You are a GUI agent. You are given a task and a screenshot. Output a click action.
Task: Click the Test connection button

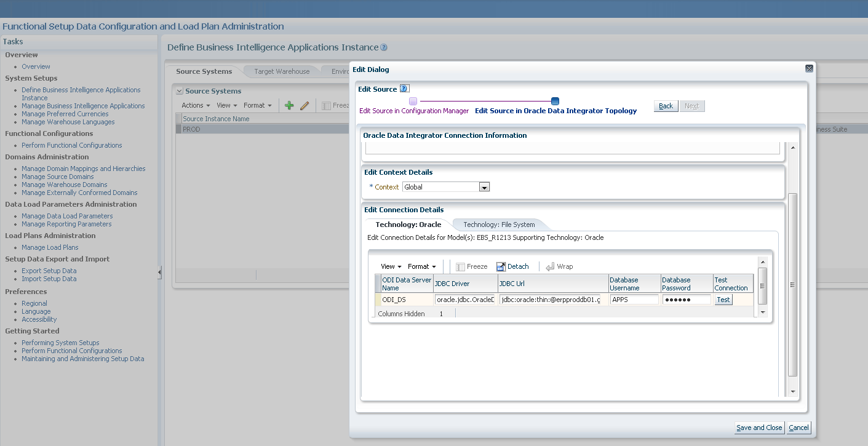[723, 299]
